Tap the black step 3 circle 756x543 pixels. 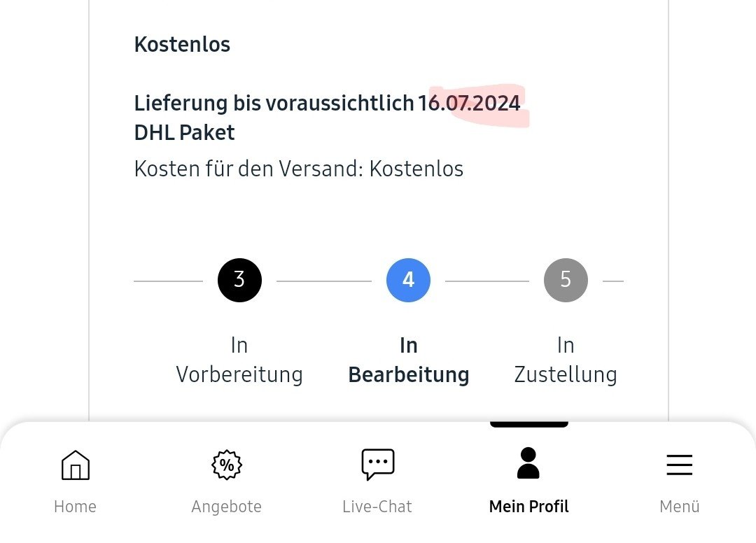(x=239, y=281)
